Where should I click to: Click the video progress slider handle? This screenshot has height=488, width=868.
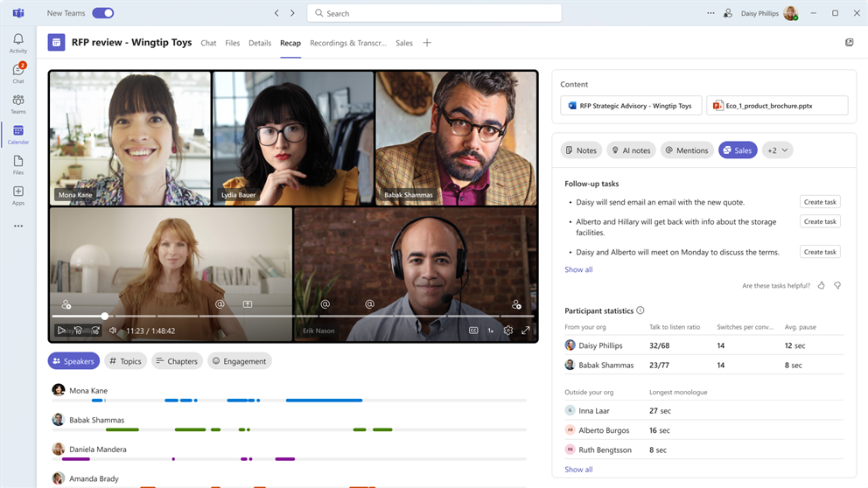click(x=105, y=316)
